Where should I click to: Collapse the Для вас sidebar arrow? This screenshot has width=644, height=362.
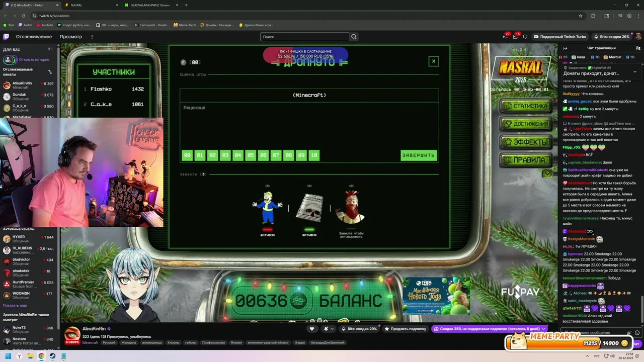click(50, 49)
